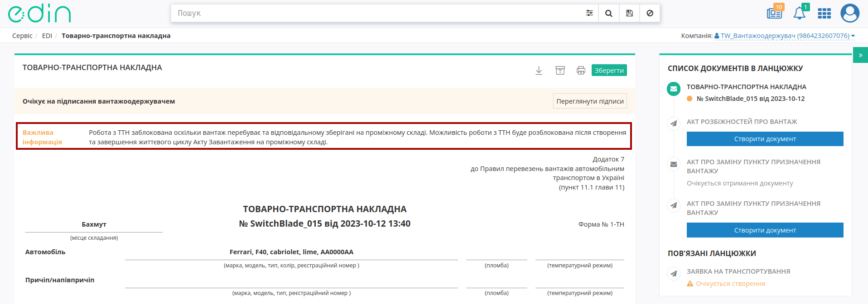Image resolution: width=868 pixels, height=304 pixels.
Task: Open user profile avatar
Action: coord(850,13)
